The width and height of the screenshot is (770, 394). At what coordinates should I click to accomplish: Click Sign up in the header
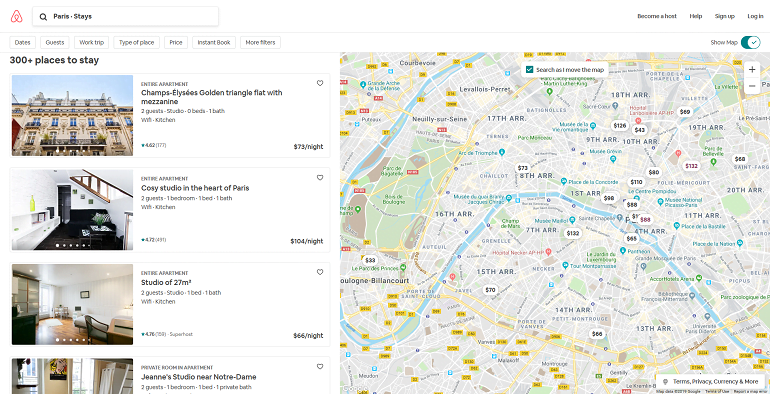(x=724, y=16)
